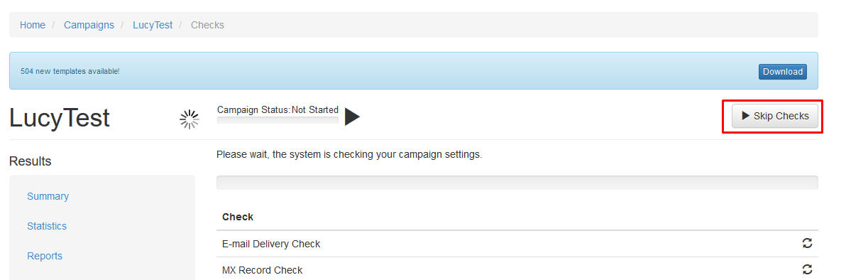Open Statistics in the Results sidebar

click(x=47, y=226)
